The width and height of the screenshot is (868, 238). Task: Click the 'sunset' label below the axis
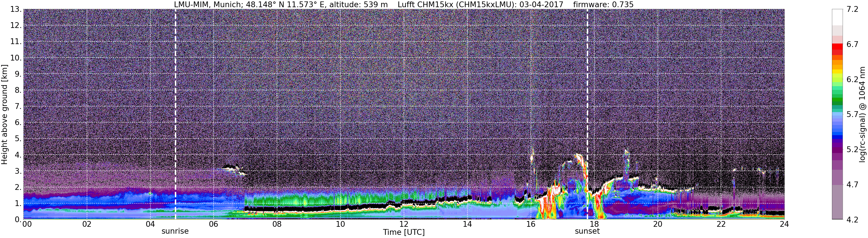(587, 231)
